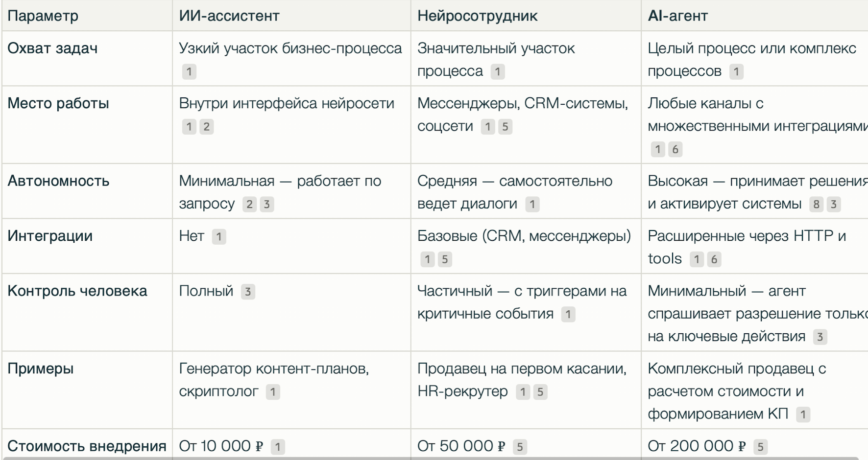
Task: Click the horizontal scrollbar at the bottom
Action: click(434, 458)
